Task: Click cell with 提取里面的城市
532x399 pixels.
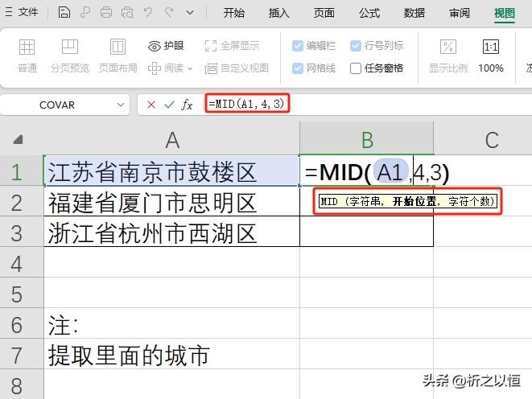Action: point(172,354)
